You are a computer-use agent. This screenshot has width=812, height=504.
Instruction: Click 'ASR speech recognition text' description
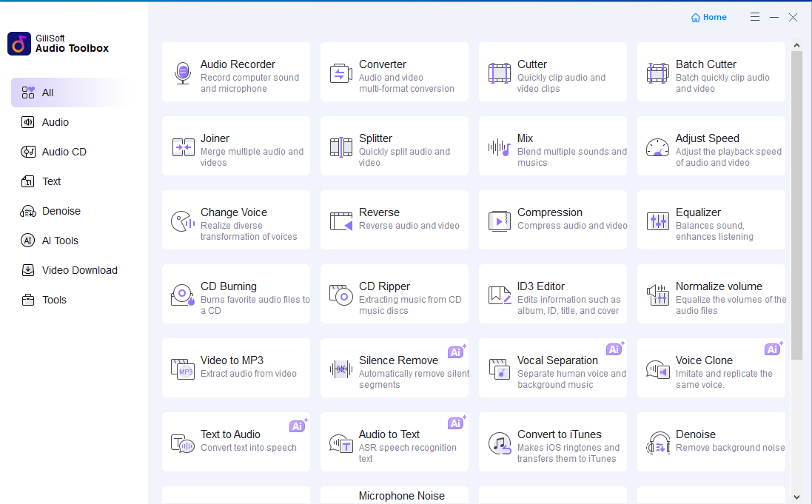click(408, 453)
